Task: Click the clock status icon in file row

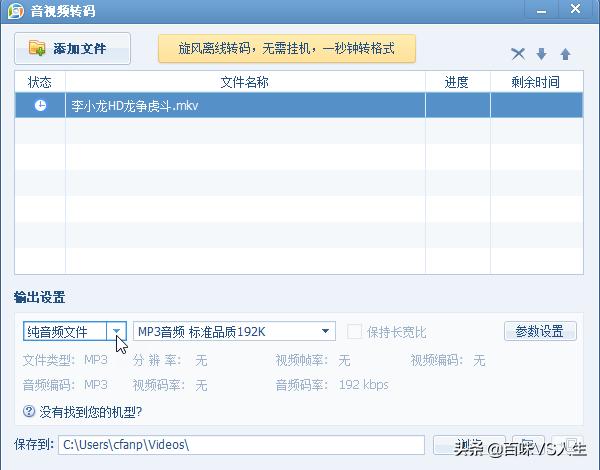Action: coord(40,105)
